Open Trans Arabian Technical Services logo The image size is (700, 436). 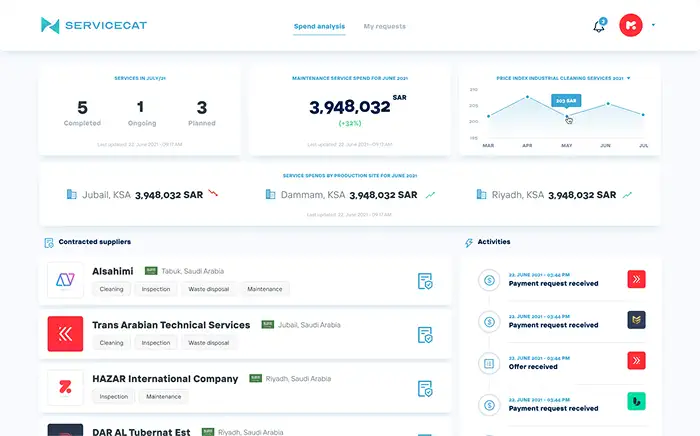click(65, 334)
